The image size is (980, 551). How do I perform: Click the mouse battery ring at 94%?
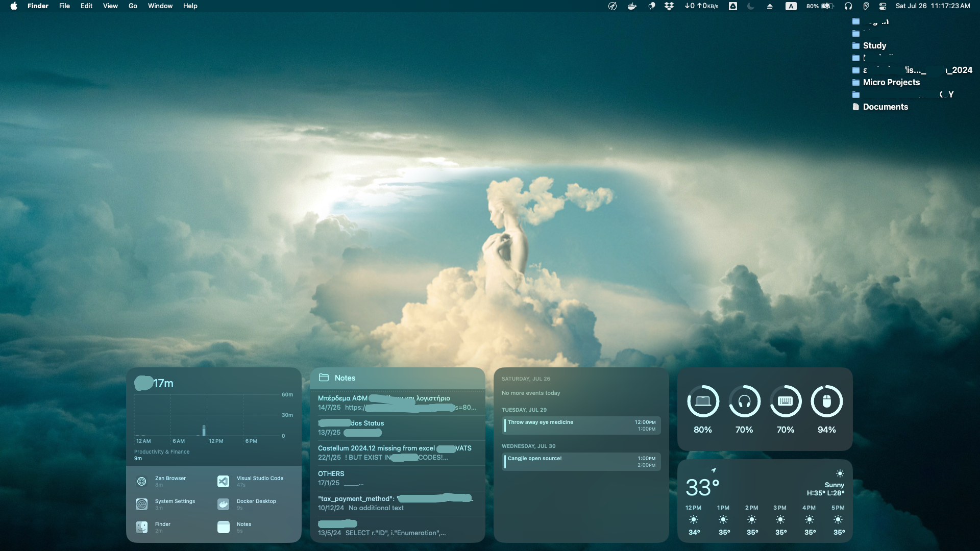[827, 401]
